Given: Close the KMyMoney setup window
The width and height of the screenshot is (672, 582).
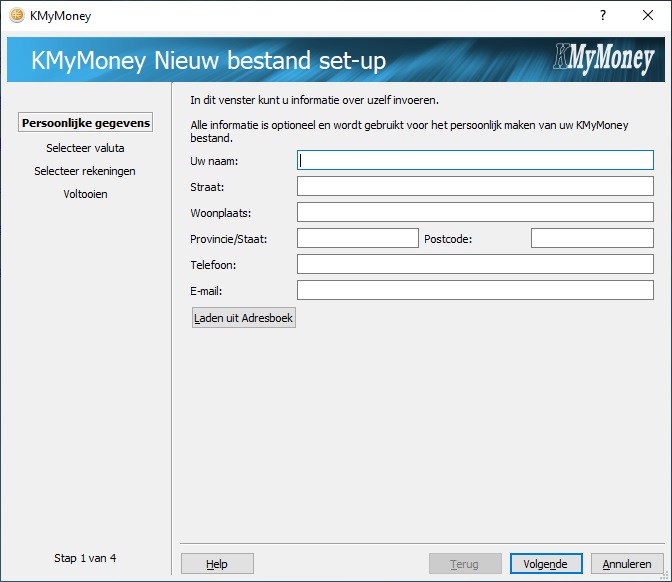Looking at the screenshot, I should point(649,16).
